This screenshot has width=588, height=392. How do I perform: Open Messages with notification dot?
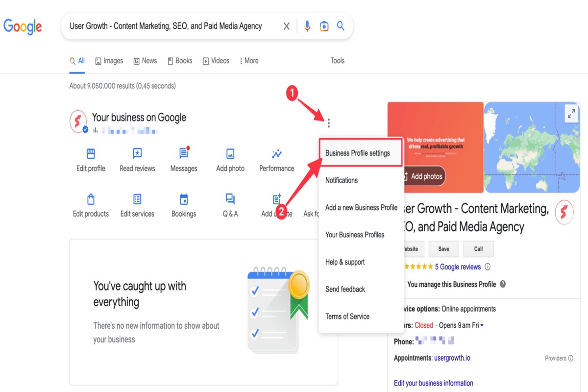pyautogui.click(x=184, y=153)
